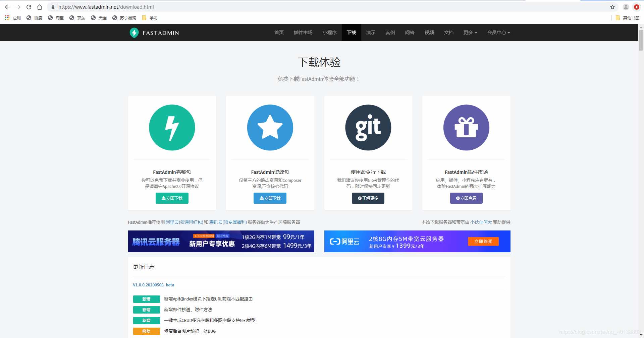The image size is (644, 338).
Task: Click the page vertical scrollbar
Action: [641, 40]
